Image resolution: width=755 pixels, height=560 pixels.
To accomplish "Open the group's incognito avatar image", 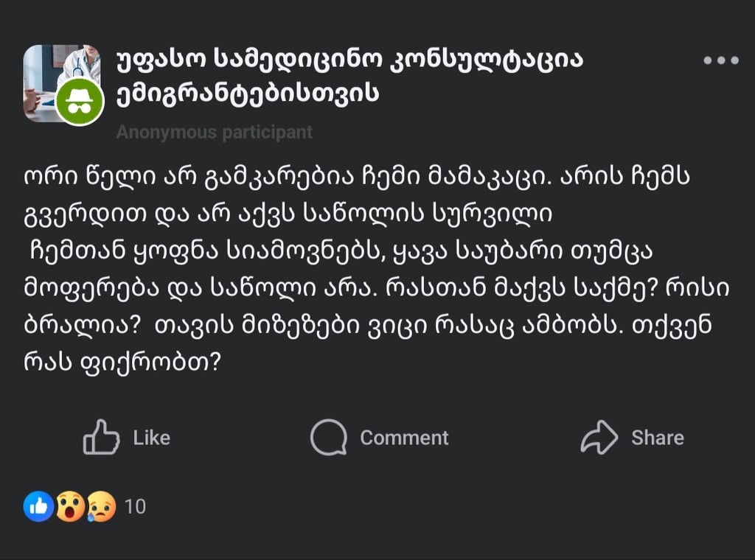I will point(65,81).
